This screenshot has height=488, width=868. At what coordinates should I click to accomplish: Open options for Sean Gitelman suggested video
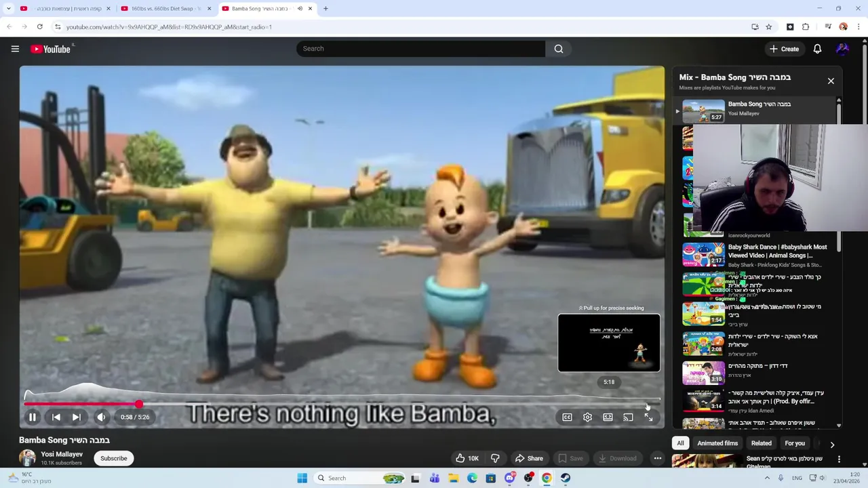[839, 459]
